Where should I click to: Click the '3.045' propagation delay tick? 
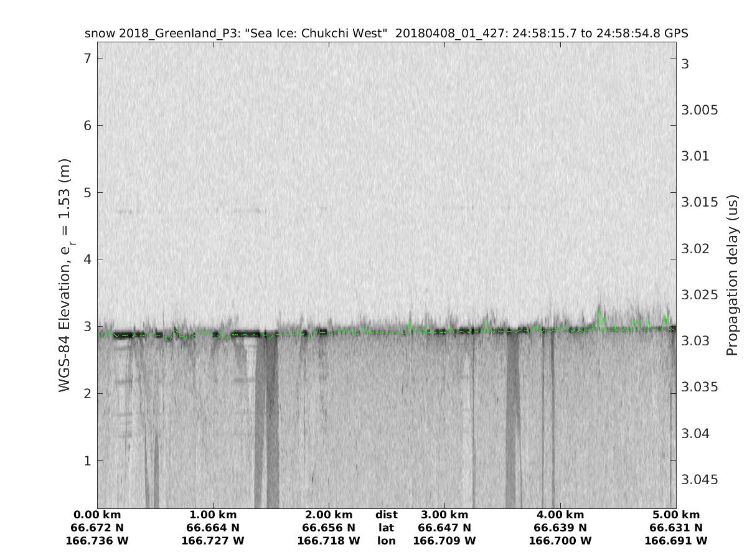pos(700,480)
